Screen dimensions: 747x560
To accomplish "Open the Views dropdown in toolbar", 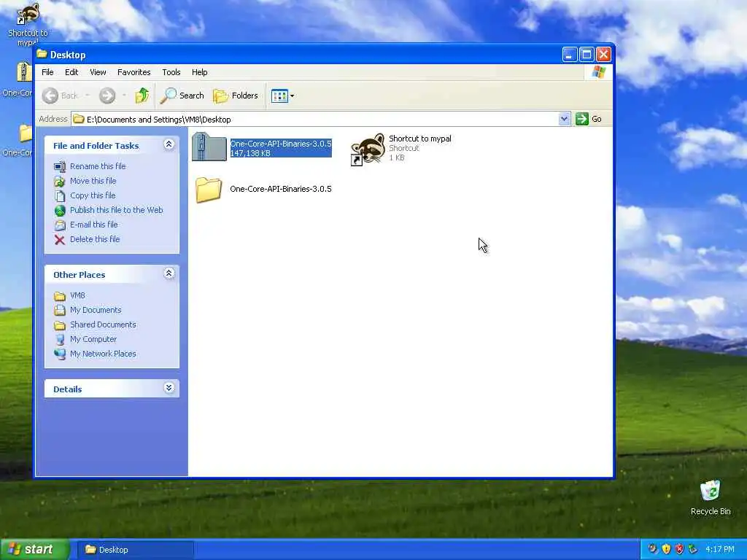I will pyautogui.click(x=282, y=96).
